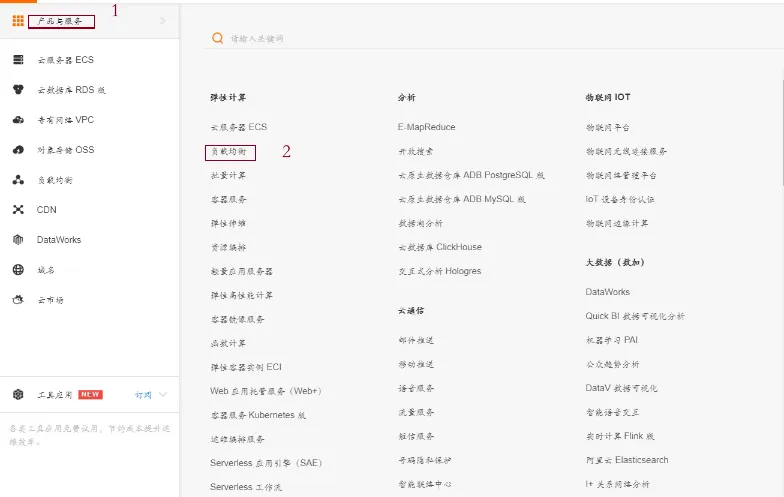
Task: Select 物联网边缘计算
Action: pyautogui.click(x=617, y=223)
